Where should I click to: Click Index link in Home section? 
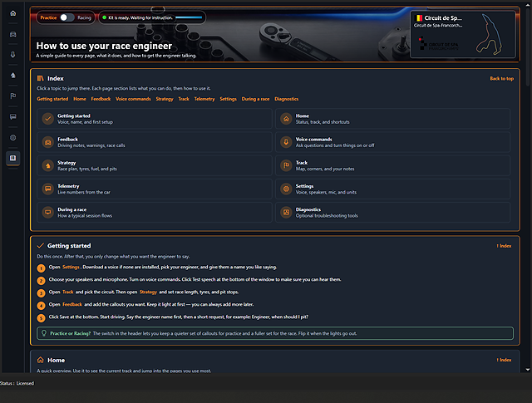tap(504, 360)
